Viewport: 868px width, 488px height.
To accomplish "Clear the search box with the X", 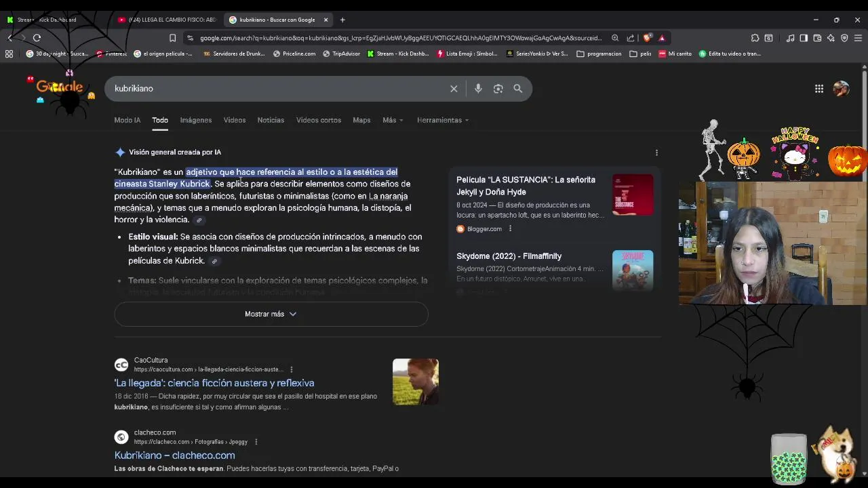I will tap(454, 89).
